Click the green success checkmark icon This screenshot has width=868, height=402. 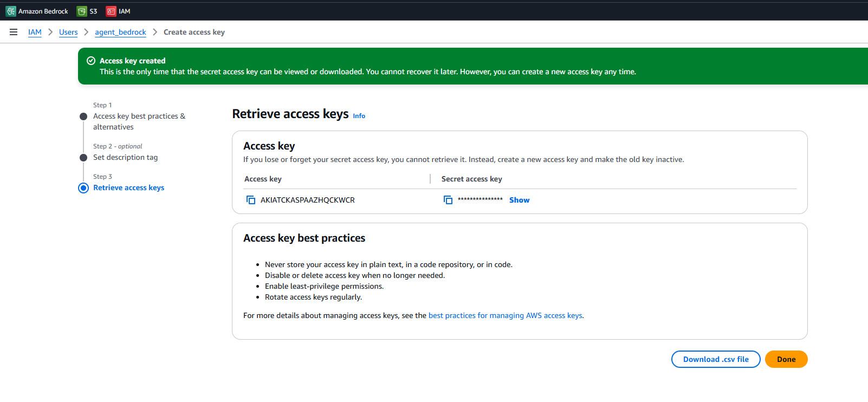[91, 61]
